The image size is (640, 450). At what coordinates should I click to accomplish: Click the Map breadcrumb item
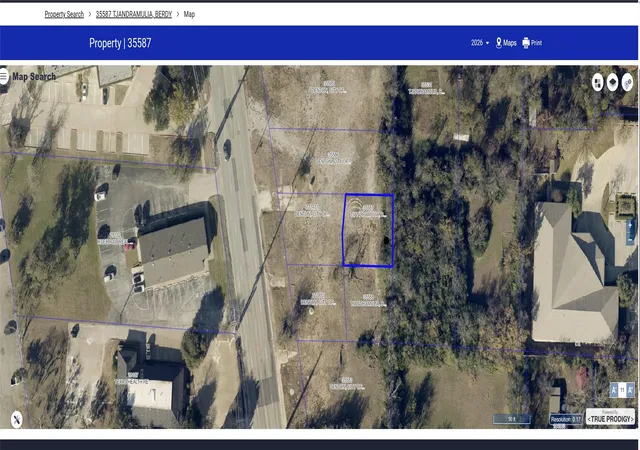tap(189, 14)
